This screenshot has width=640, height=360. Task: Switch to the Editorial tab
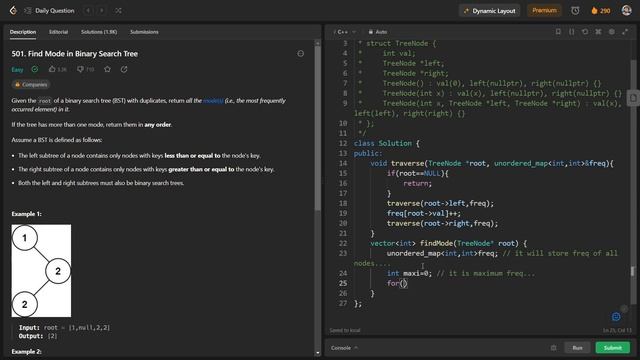coord(58,32)
